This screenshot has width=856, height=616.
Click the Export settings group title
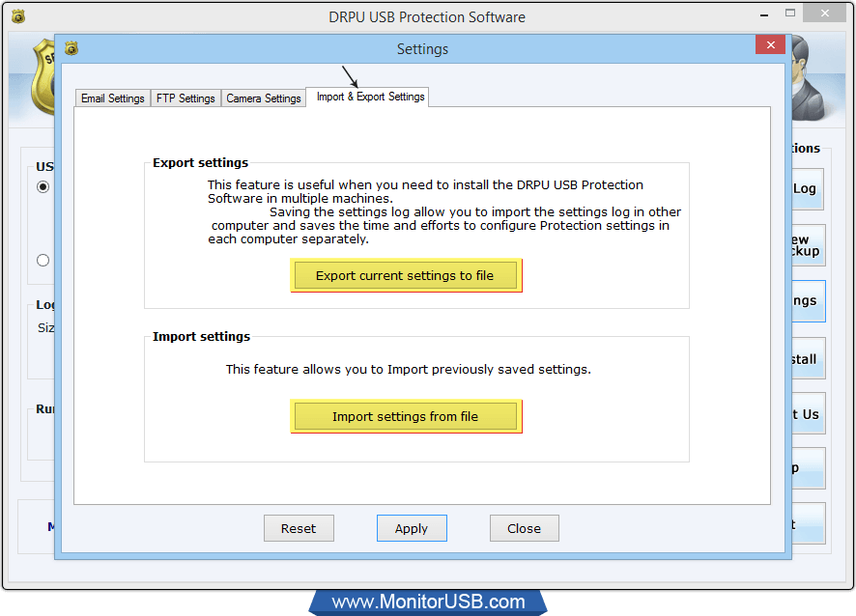point(200,162)
